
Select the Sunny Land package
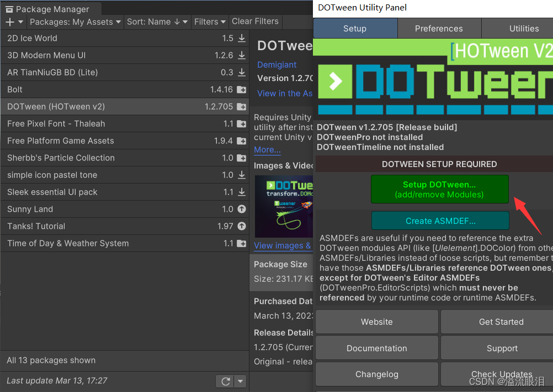tap(125, 209)
